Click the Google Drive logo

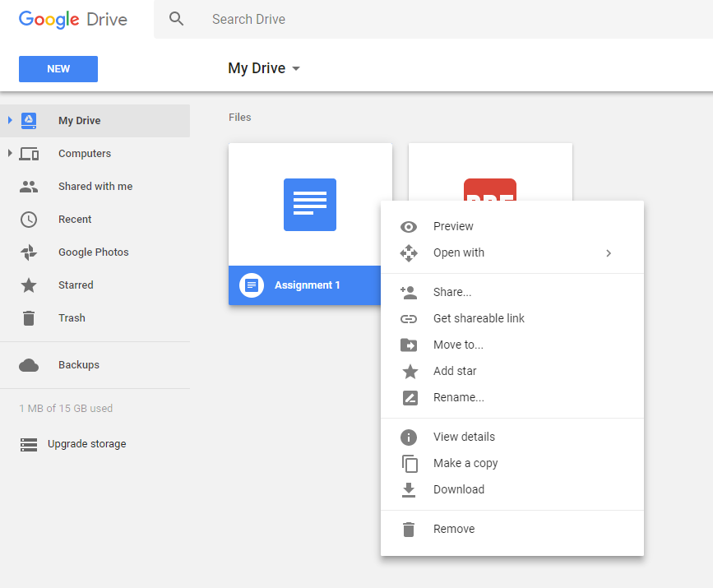pos(72,19)
